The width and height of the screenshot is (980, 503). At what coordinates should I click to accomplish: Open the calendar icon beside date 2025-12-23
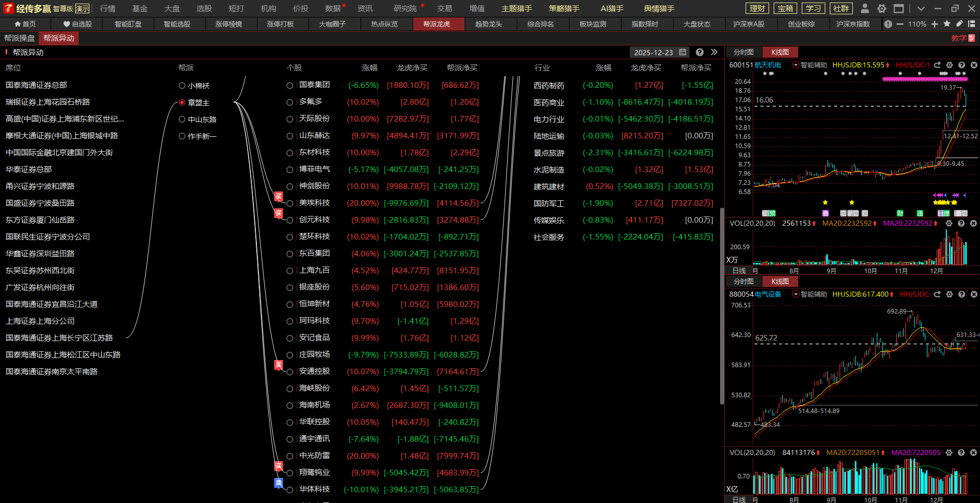point(683,52)
